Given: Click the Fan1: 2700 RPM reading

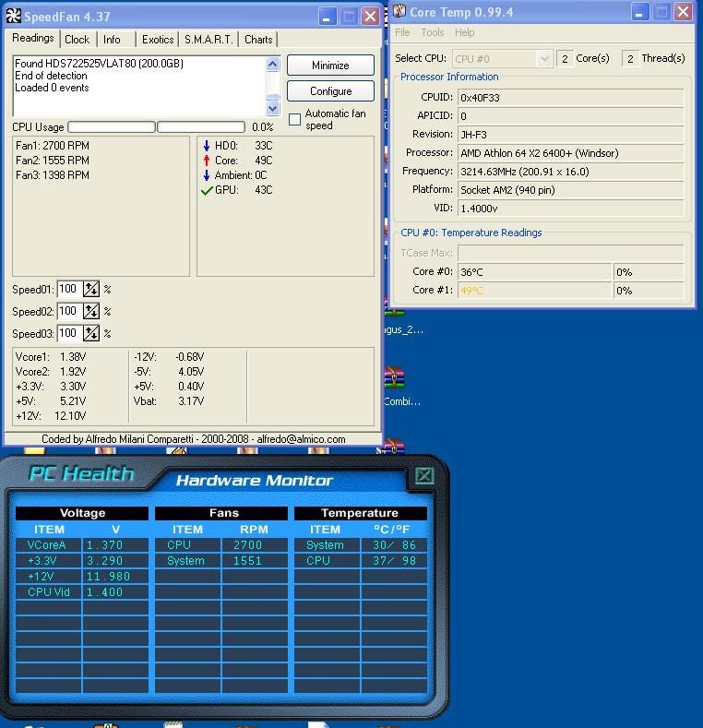Looking at the screenshot, I should click(53, 146).
